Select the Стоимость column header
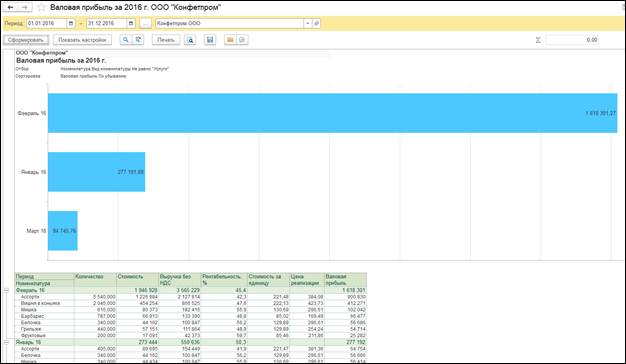Screen dimensions: 626x364 coord(137,280)
